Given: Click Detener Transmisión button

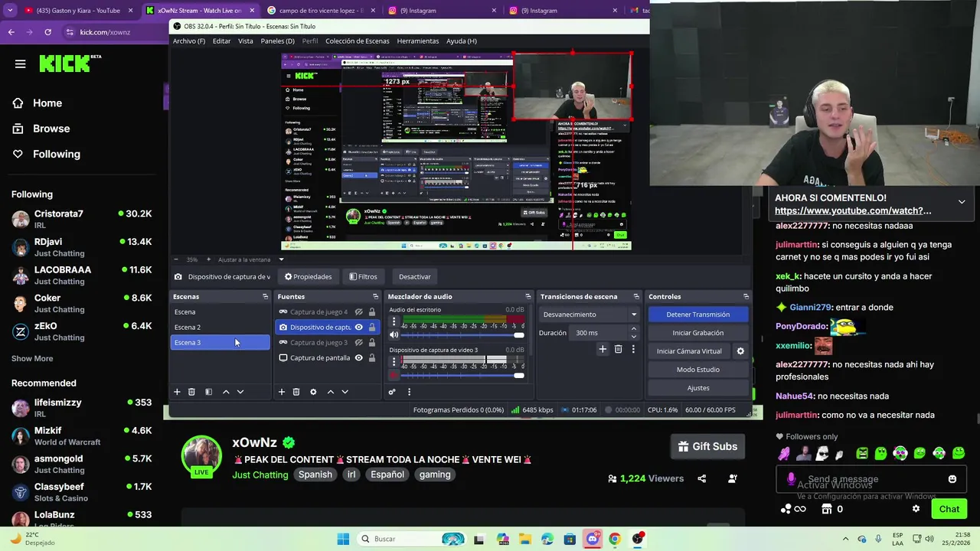Looking at the screenshot, I should 698,315.
